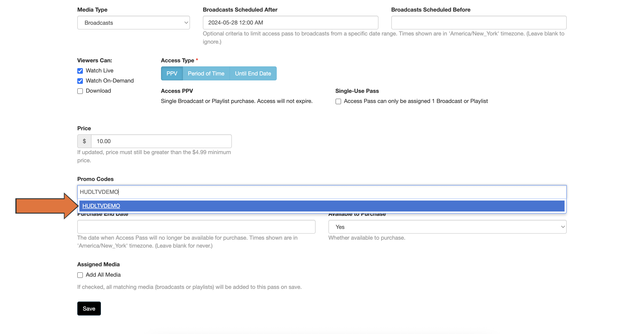Uncheck the Watch Live checkbox
Viewport: 644px width, 334px height.
click(80, 71)
